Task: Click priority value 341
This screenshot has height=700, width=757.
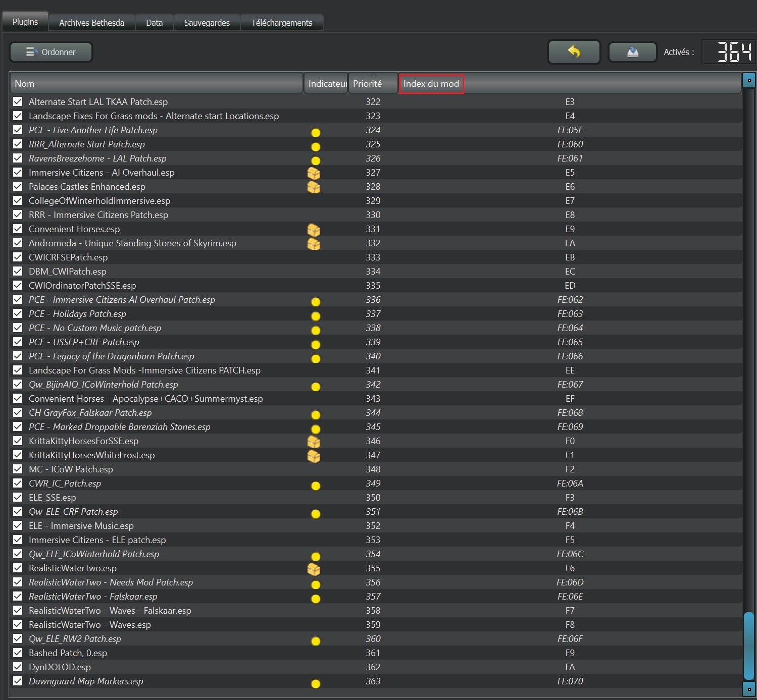Action: tap(373, 370)
